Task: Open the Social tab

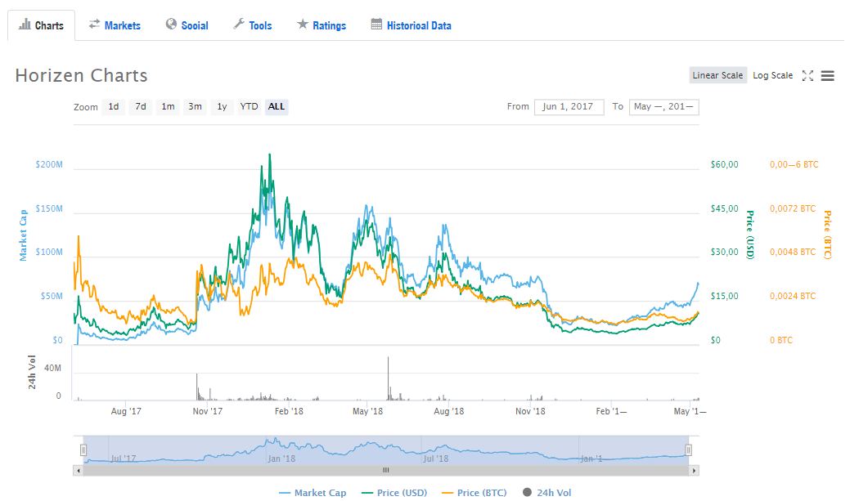Action: click(x=187, y=25)
